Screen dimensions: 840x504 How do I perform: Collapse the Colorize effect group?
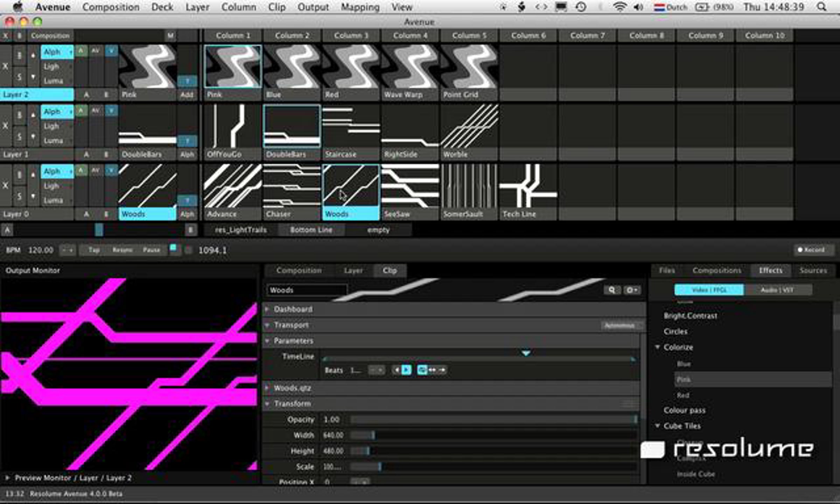657,347
